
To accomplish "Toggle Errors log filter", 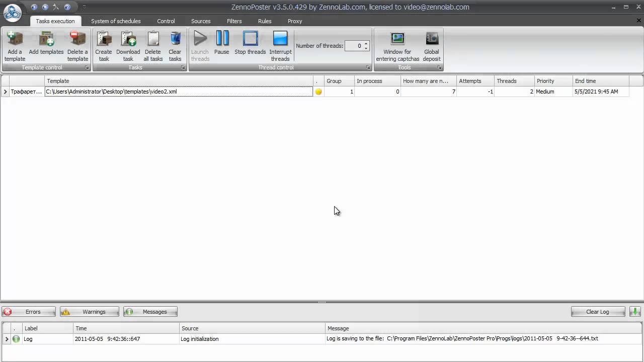I will pos(29,312).
